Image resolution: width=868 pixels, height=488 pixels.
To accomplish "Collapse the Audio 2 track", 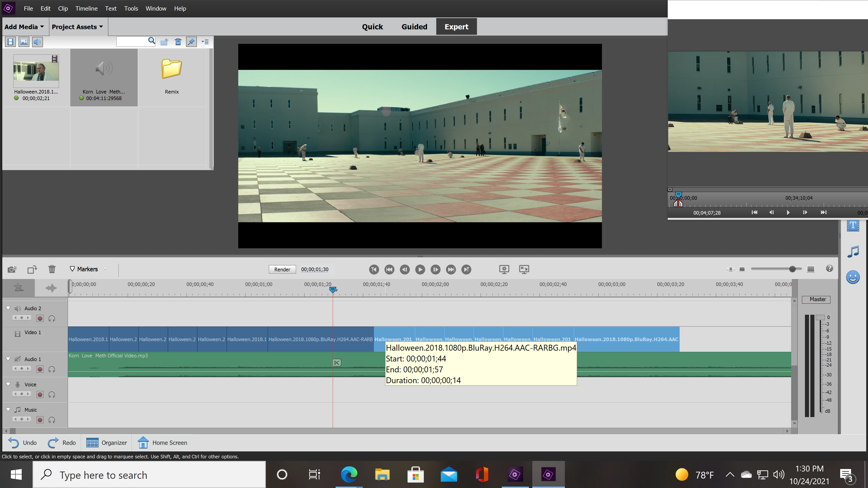I will (8, 308).
